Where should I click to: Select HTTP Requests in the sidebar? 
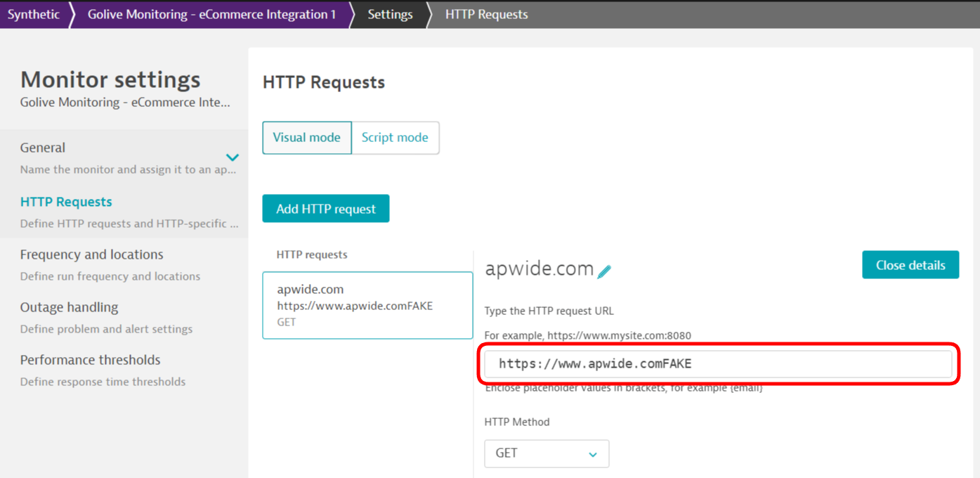click(66, 202)
